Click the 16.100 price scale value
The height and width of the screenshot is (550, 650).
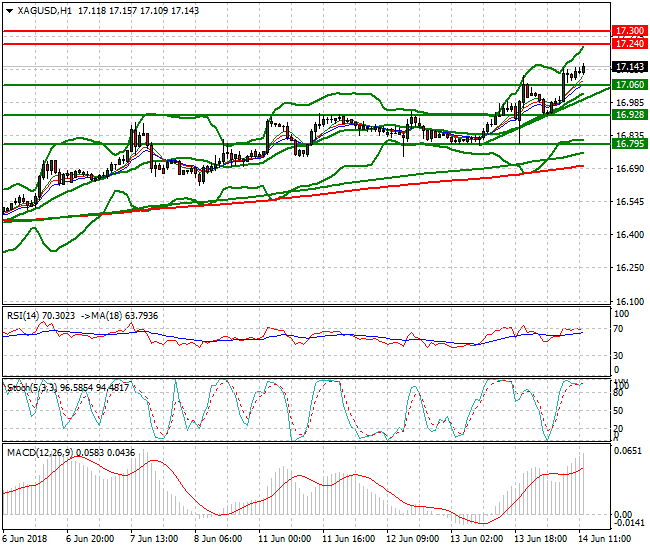click(630, 301)
